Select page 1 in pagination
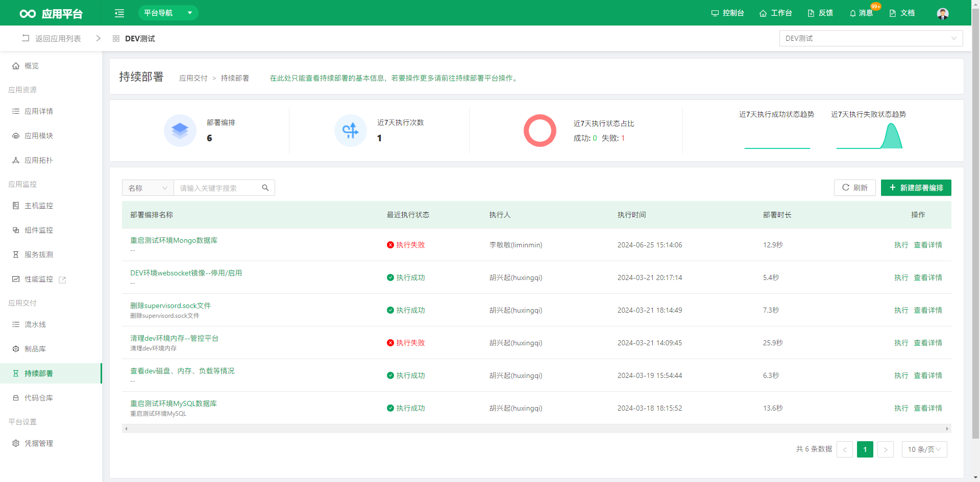Image resolution: width=980 pixels, height=482 pixels. (x=865, y=449)
